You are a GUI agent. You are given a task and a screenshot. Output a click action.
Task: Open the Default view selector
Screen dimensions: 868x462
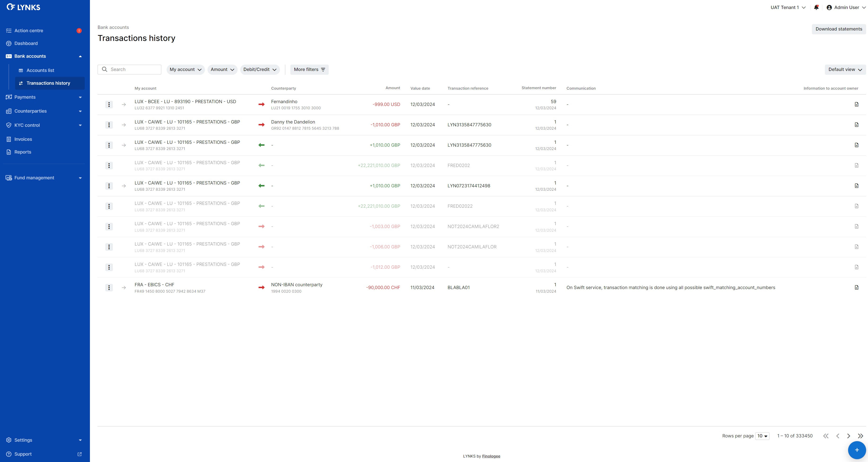pos(845,69)
